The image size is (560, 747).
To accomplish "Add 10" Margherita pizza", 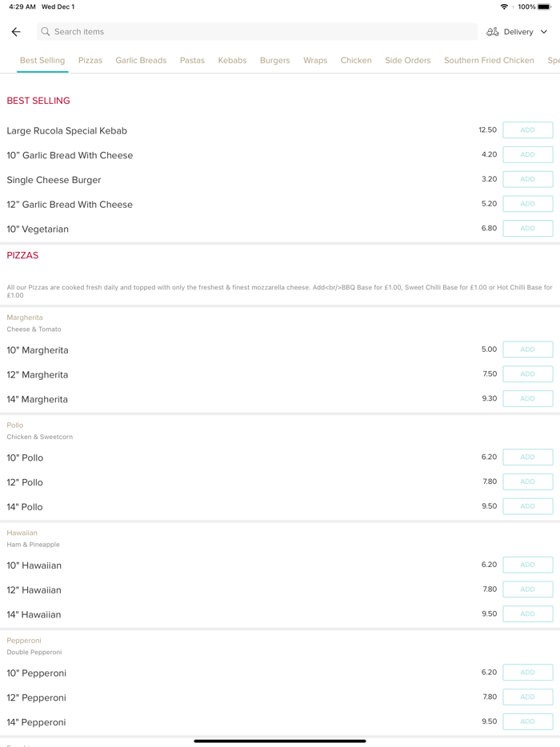I will click(x=527, y=350).
